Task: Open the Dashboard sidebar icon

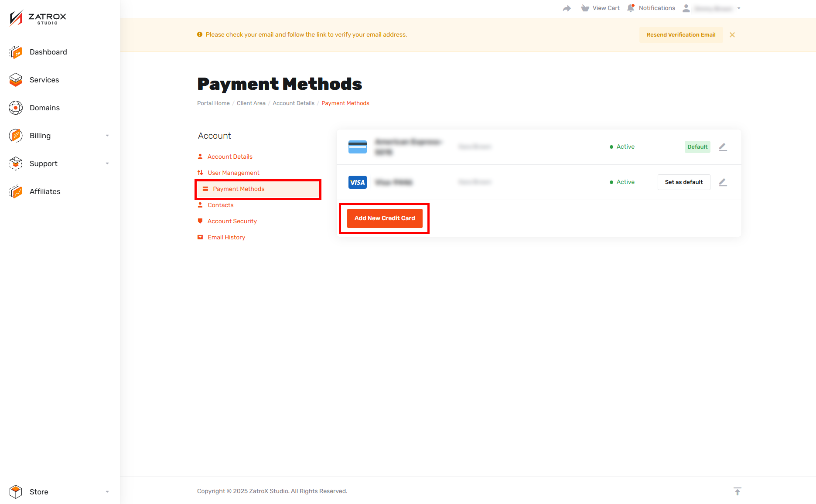Action: point(16,52)
